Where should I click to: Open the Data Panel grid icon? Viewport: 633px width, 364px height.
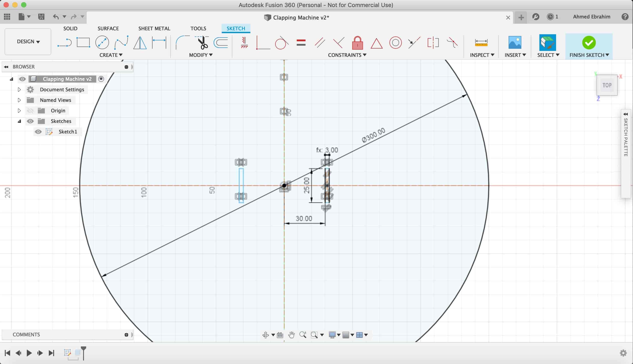point(7,17)
